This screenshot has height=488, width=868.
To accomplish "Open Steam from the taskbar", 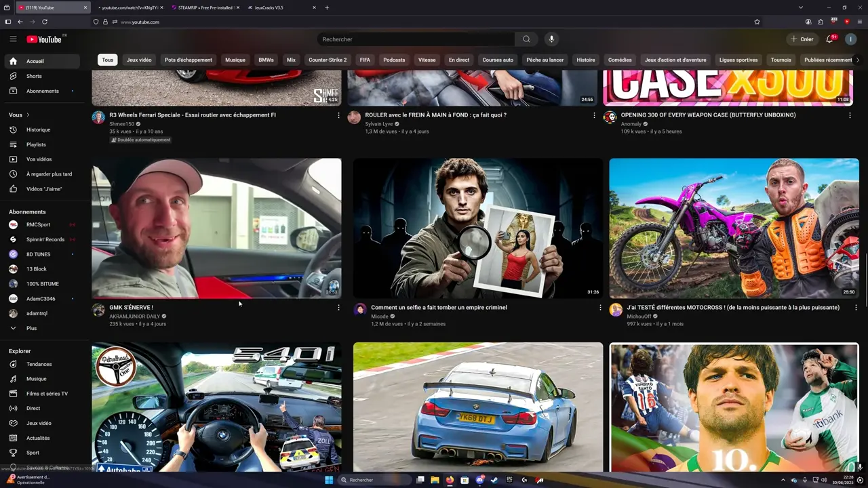I will 494,480.
